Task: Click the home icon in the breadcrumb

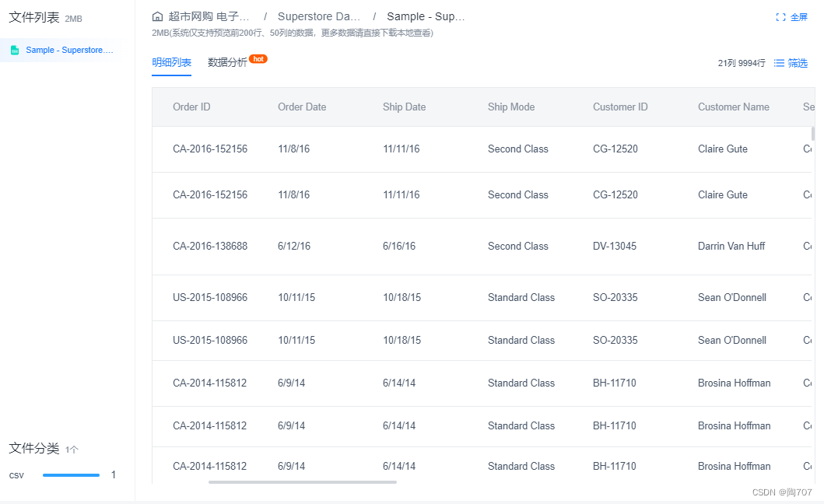Action: pos(157,16)
